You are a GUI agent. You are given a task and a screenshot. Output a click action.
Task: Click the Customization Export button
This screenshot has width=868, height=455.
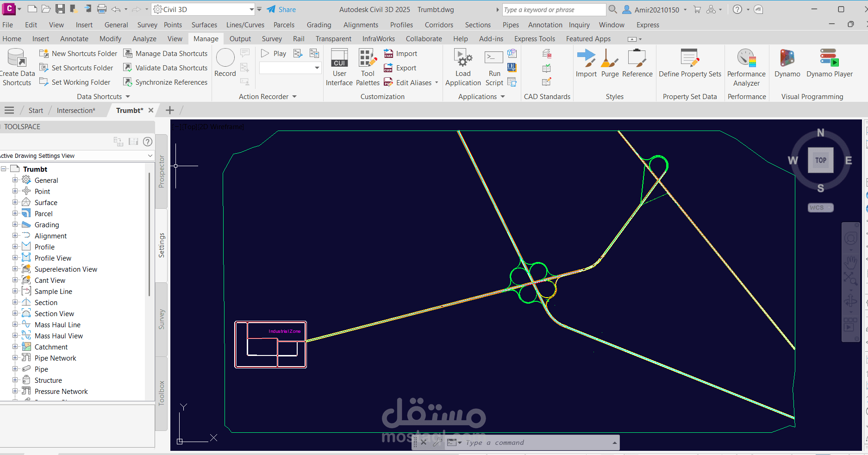400,68
